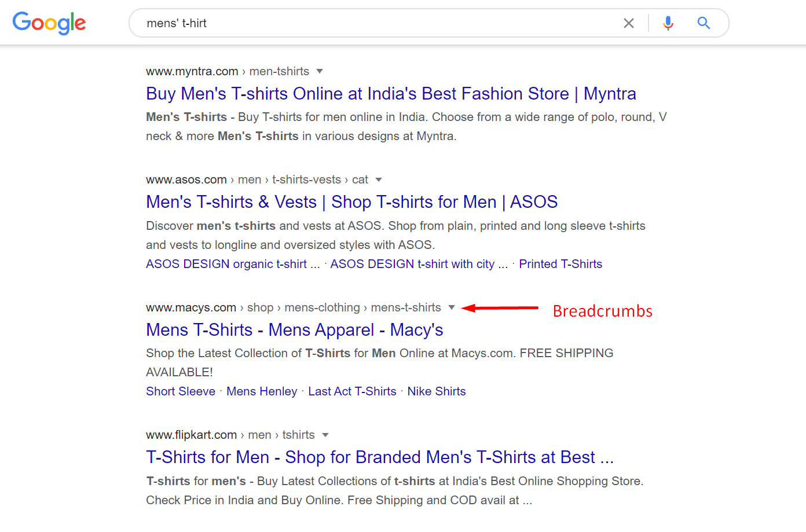Click the "Short Sleeve" sitelink
Screen dimensions: 806x532
click(180, 391)
